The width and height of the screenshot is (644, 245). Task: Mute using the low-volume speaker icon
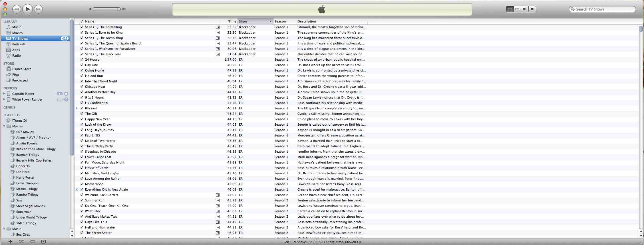pyautogui.click(x=90, y=9)
